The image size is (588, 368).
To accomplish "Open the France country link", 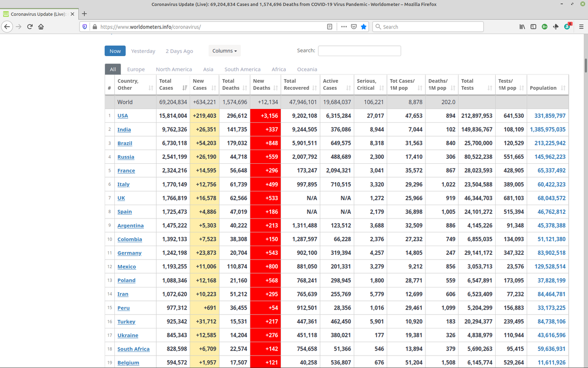I will pos(126,171).
